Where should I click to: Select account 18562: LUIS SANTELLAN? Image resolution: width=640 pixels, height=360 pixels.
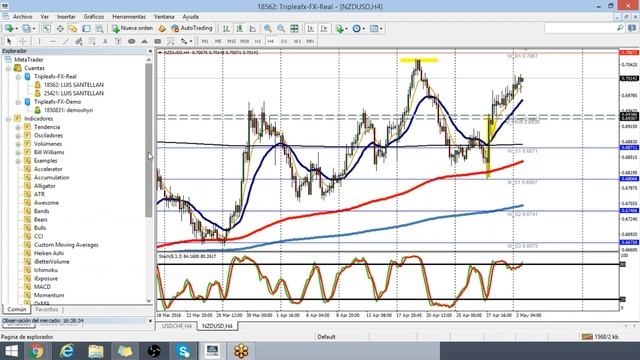pos(74,85)
